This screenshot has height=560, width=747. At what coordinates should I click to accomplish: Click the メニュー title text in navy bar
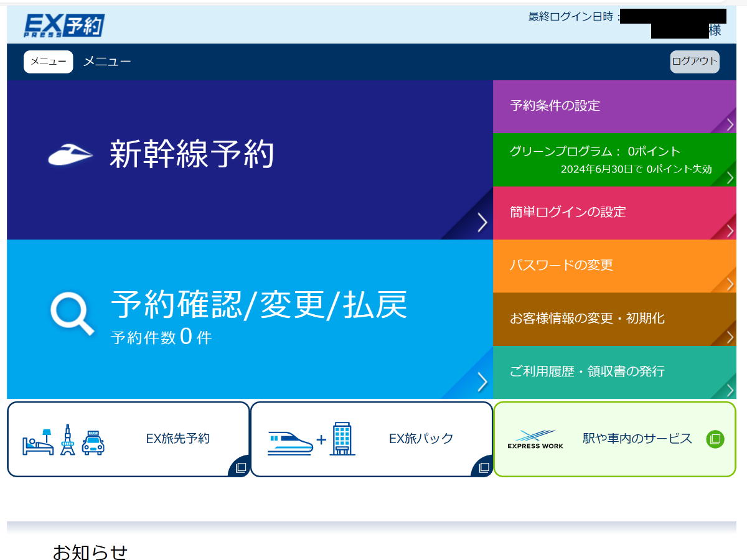click(107, 62)
